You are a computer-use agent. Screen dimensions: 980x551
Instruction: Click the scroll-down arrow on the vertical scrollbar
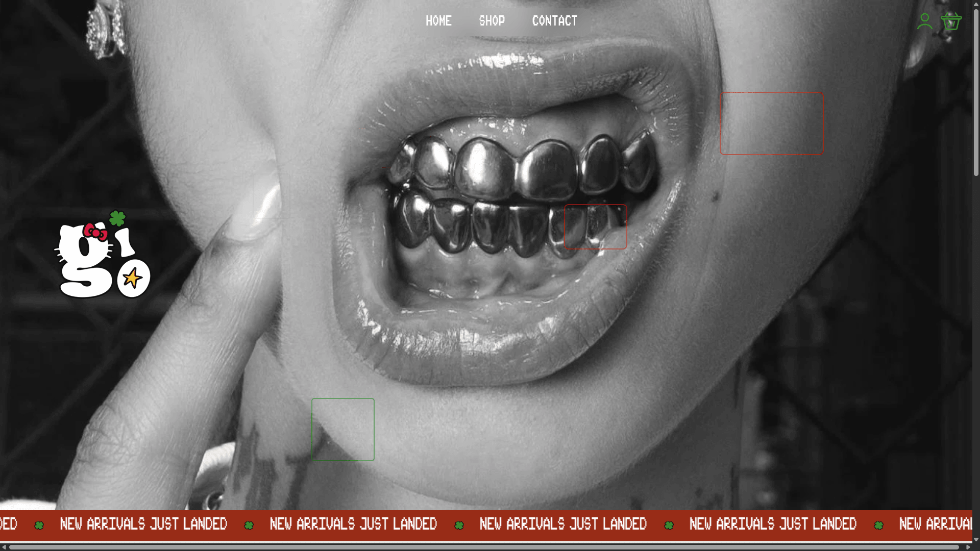[x=976, y=539]
